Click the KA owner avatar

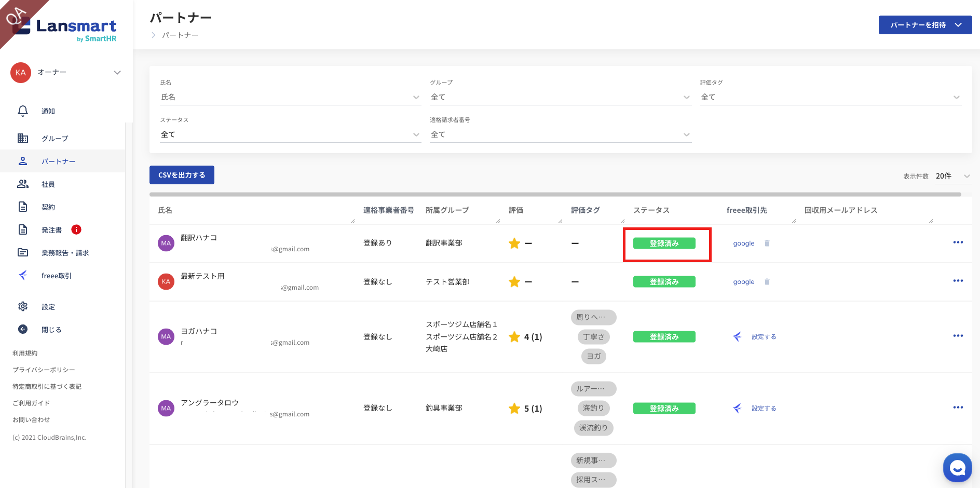(21, 73)
